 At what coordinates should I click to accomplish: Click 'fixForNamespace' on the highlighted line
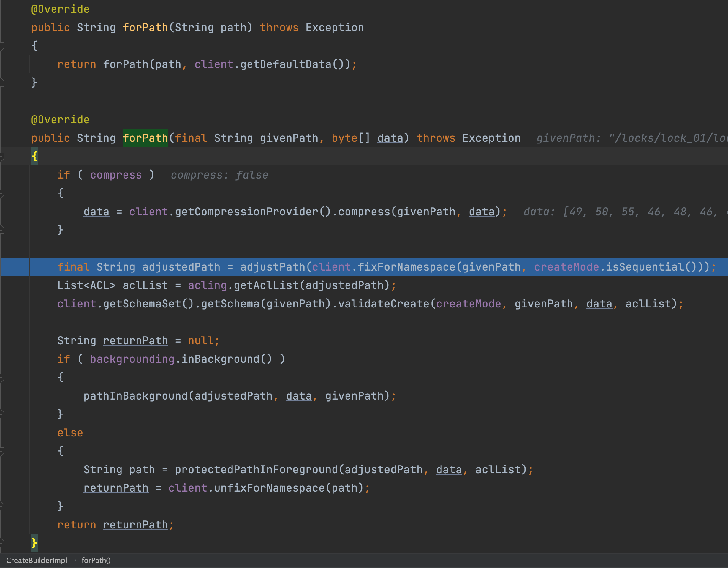[407, 267]
